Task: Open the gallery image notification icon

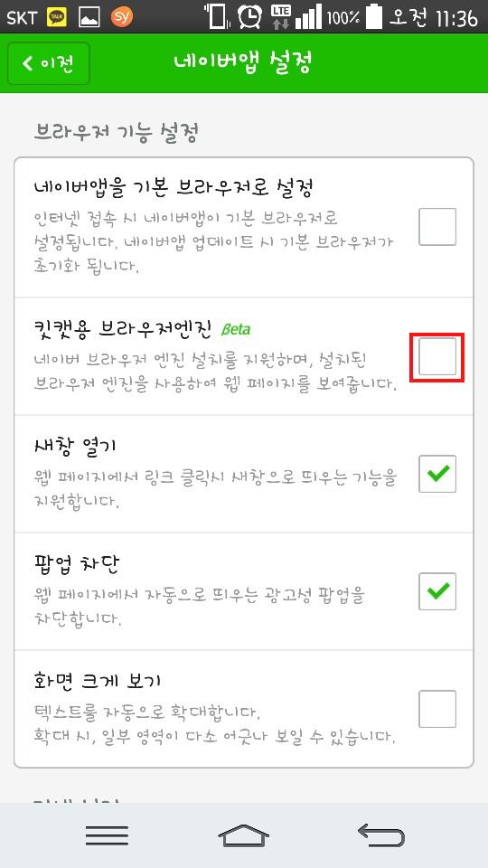Action: point(89,17)
